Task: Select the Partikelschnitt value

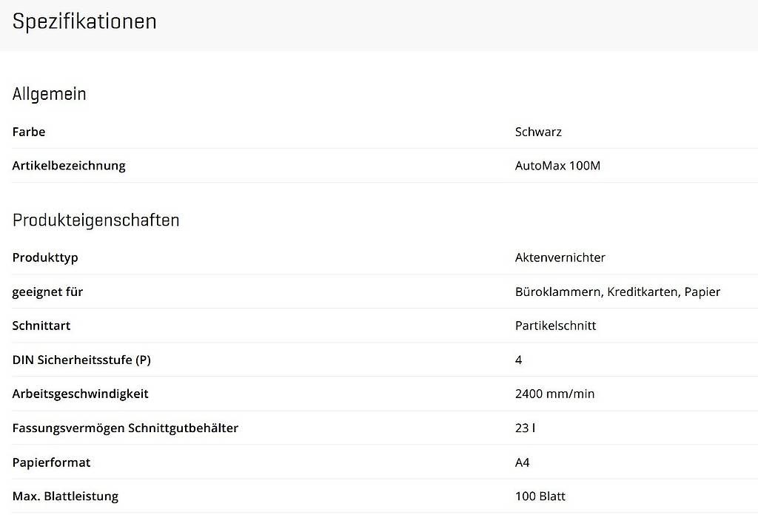Action: (556, 326)
